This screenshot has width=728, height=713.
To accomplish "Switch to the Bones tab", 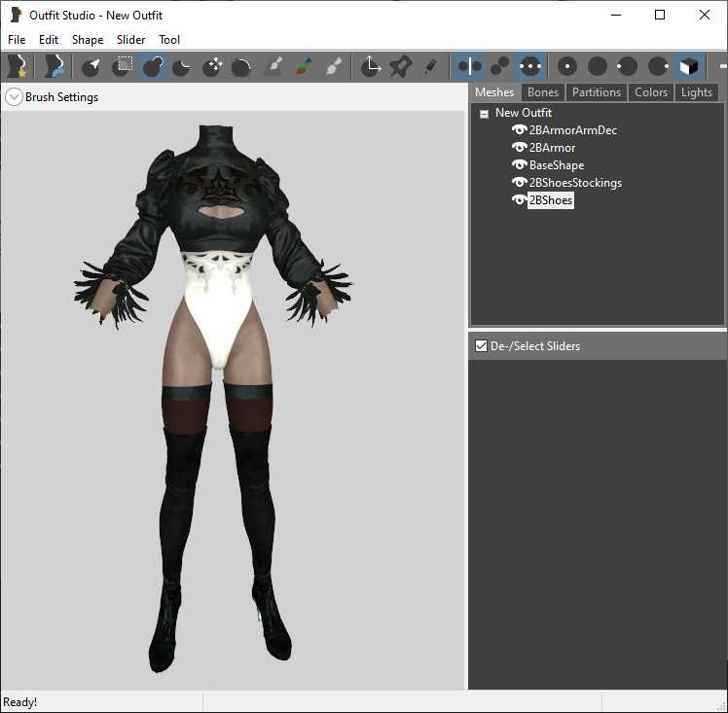I will tap(543, 92).
